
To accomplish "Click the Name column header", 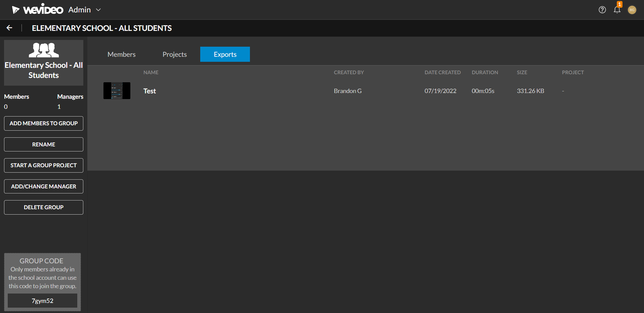I will 151,73.
